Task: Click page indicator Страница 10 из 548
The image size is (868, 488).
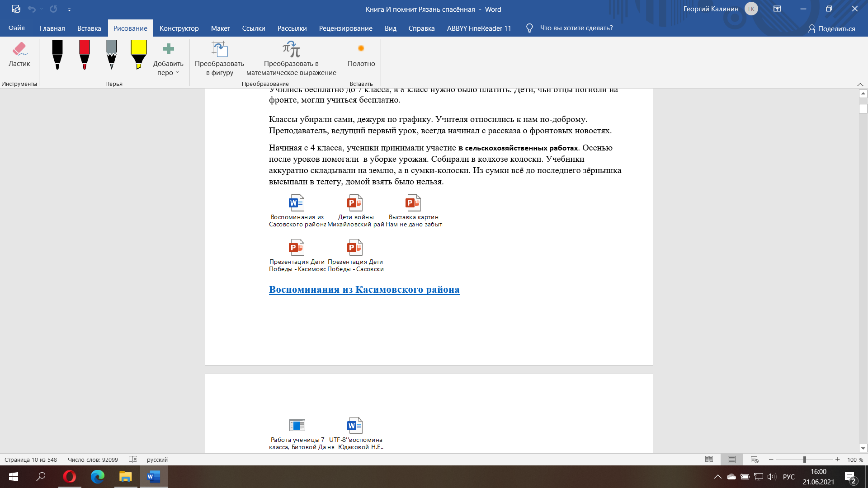Action: (31, 460)
